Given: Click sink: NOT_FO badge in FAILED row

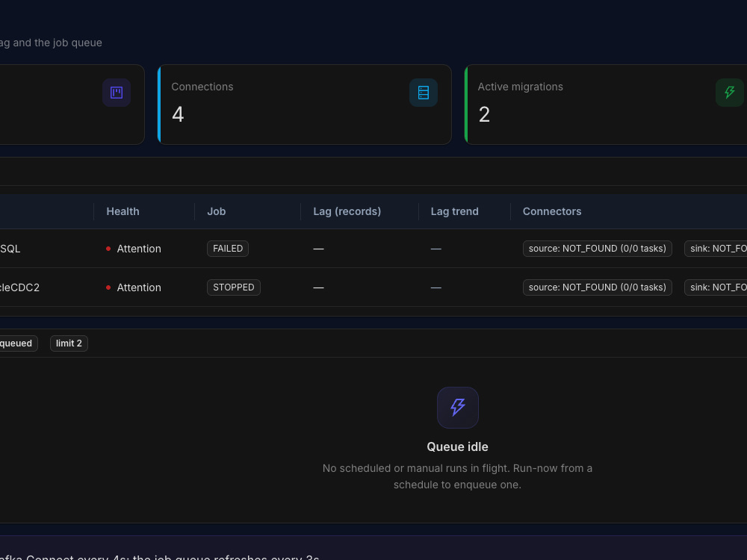Looking at the screenshot, I should 716,249.
